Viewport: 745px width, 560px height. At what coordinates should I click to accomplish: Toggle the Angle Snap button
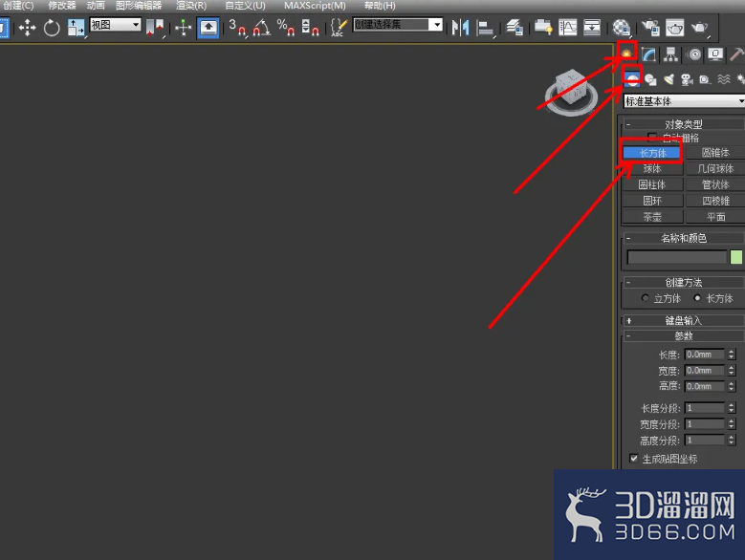[261, 28]
